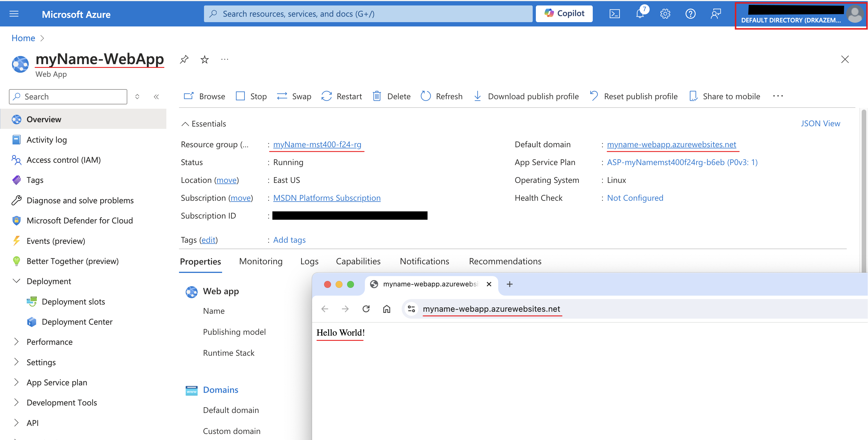Switch to the Monitoring tab
The image size is (868, 440).
click(x=261, y=261)
